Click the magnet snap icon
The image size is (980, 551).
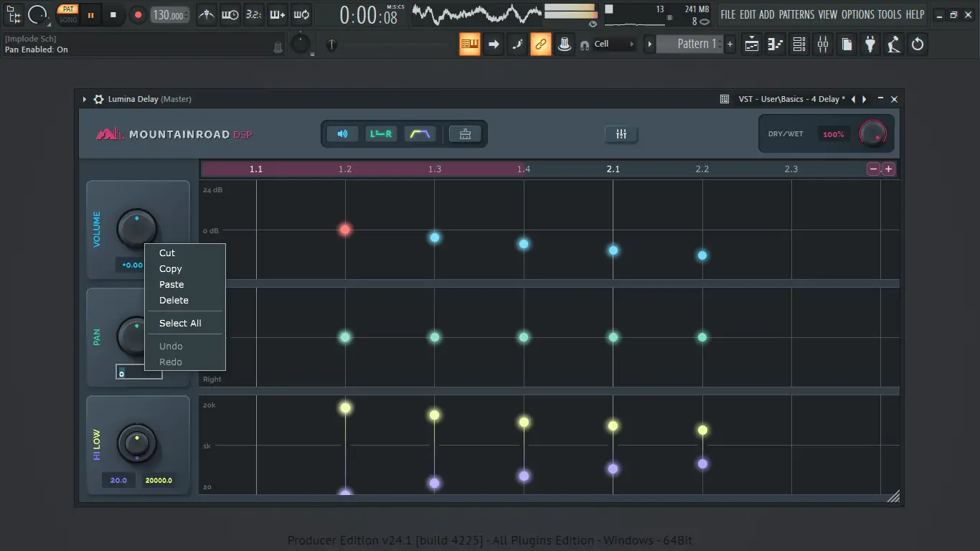585,45
